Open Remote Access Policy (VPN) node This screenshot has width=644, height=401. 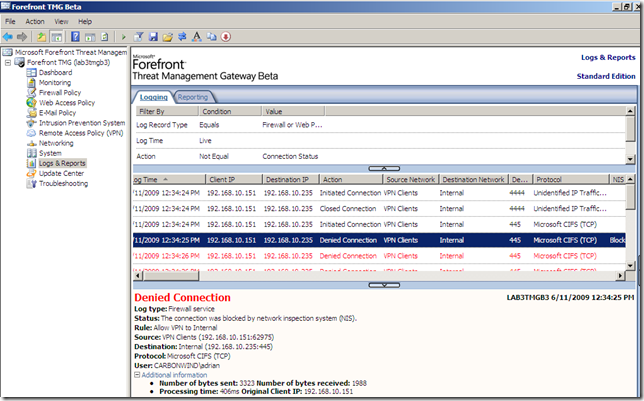coord(81,133)
